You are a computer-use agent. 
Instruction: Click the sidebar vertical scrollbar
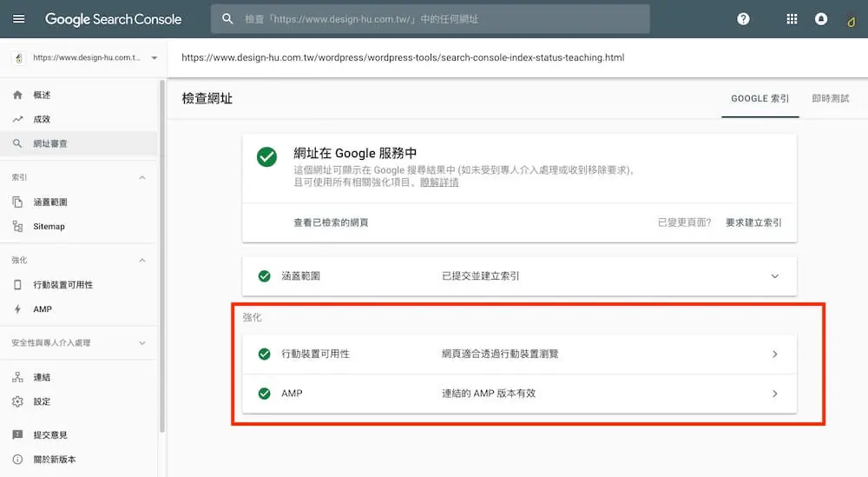pos(162,255)
